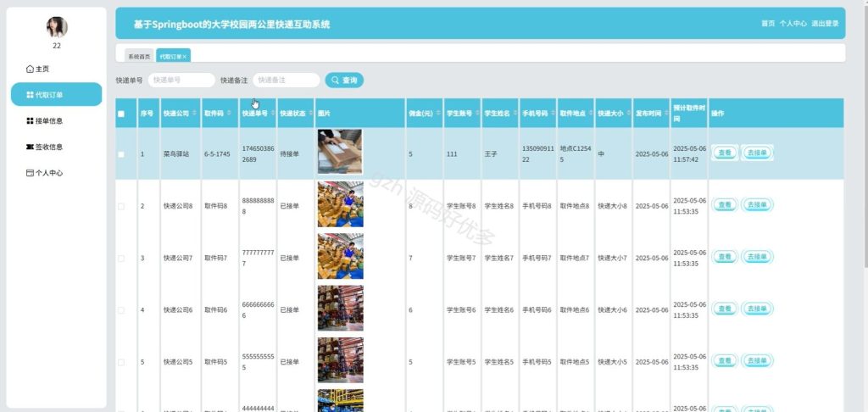Click the magnifier icon on 查询 button
The image size is (868, 412).
tap(335, 81)
